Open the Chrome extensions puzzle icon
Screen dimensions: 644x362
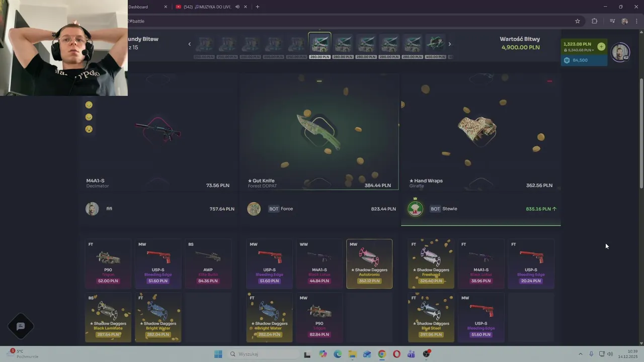click(x=595, y=21)
